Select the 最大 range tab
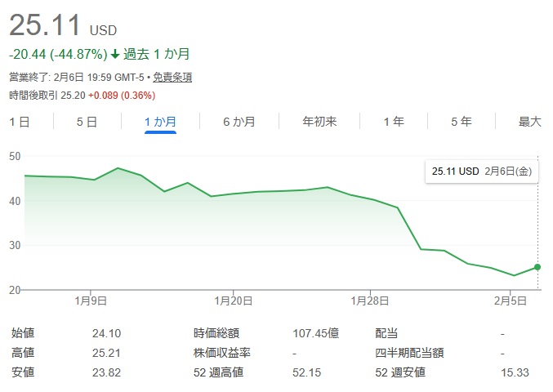 click(x=530, y=122)
